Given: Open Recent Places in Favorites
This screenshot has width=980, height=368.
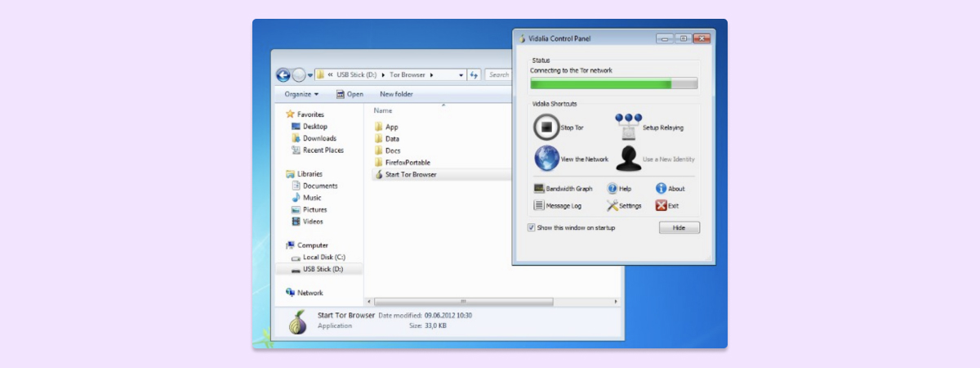Looking at the screenshot, I should (x=317, y=150).
